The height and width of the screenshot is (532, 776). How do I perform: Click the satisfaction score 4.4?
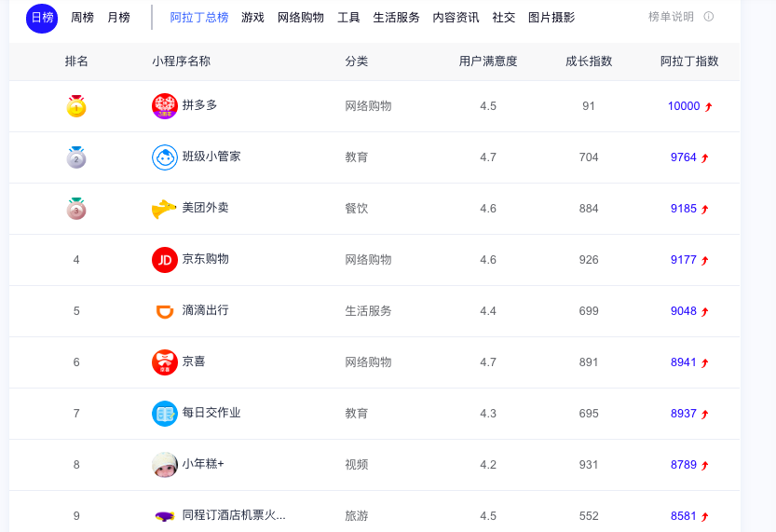(488, 311)
